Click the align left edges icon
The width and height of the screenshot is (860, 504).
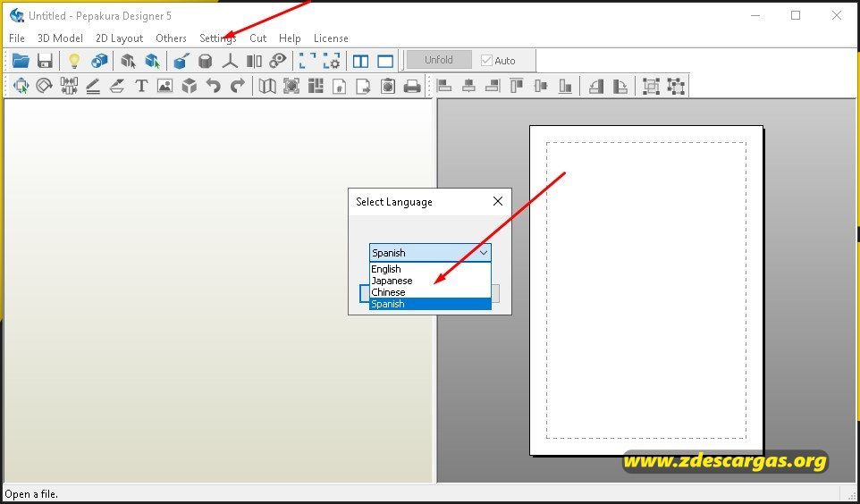coord(444,86)
